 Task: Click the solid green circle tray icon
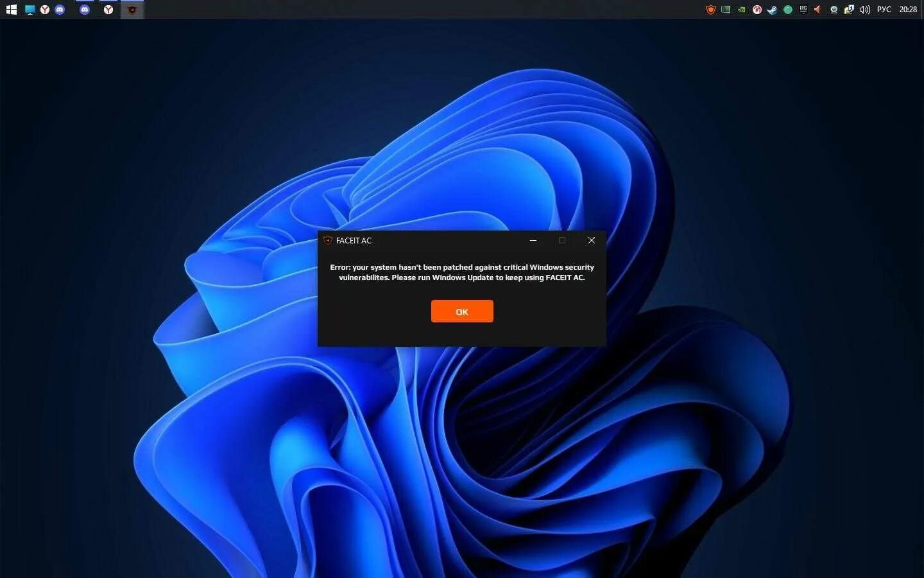coord(788,10)
